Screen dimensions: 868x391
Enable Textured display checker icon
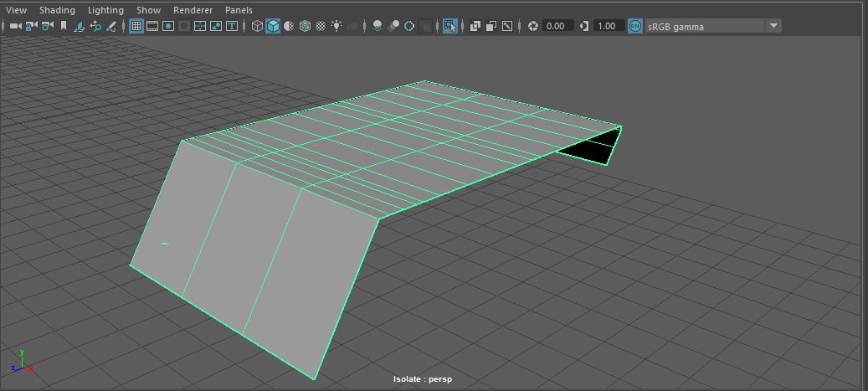(321, 26)
